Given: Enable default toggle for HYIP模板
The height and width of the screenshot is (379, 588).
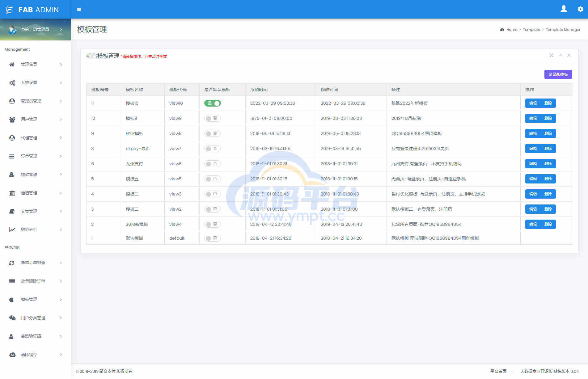Looking at the screenshot, I should click(213, 133).
